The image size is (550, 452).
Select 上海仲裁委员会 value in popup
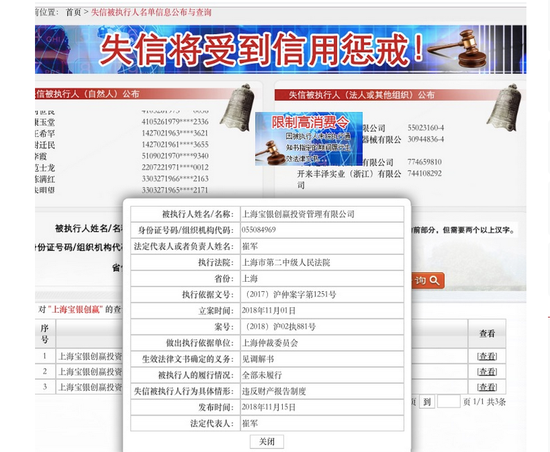tap(270, 343)
